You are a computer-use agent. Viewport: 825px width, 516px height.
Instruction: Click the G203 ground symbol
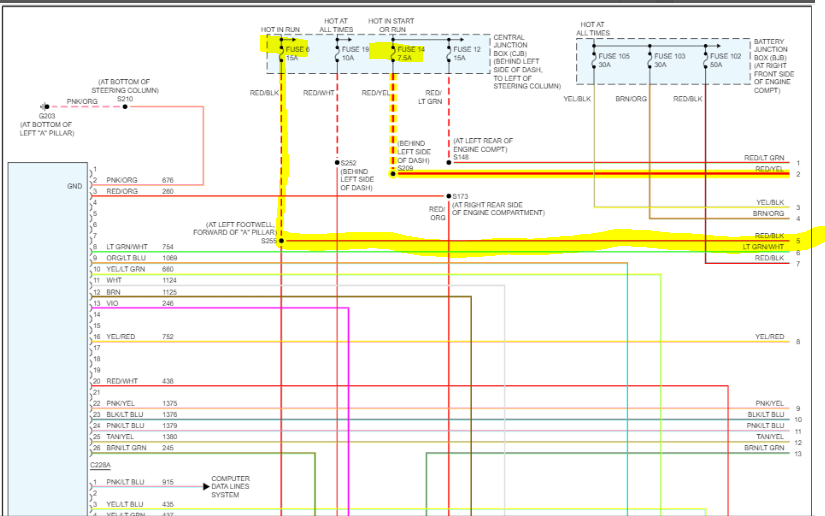45,106
